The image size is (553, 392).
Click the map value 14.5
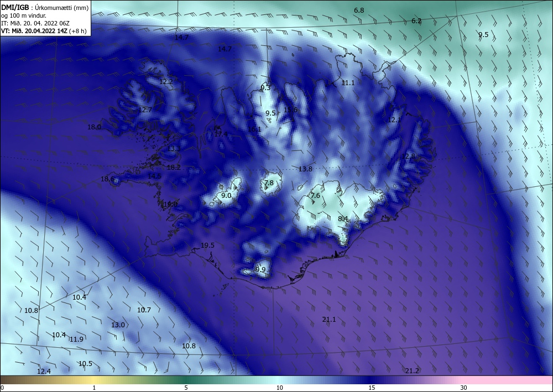coord(154,176)
